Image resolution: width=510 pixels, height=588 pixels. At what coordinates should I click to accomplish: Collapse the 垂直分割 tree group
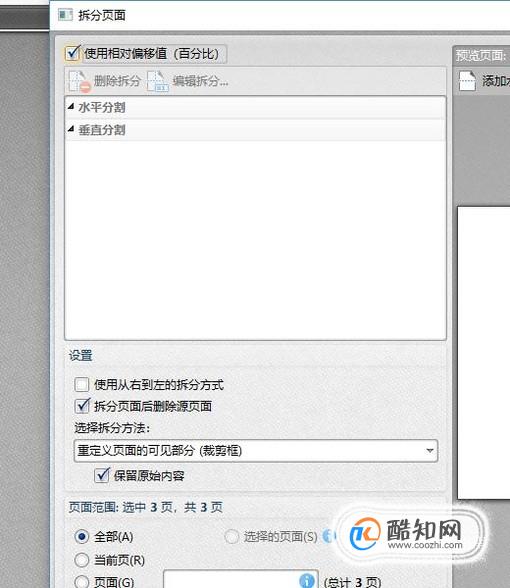click(71, 129)
